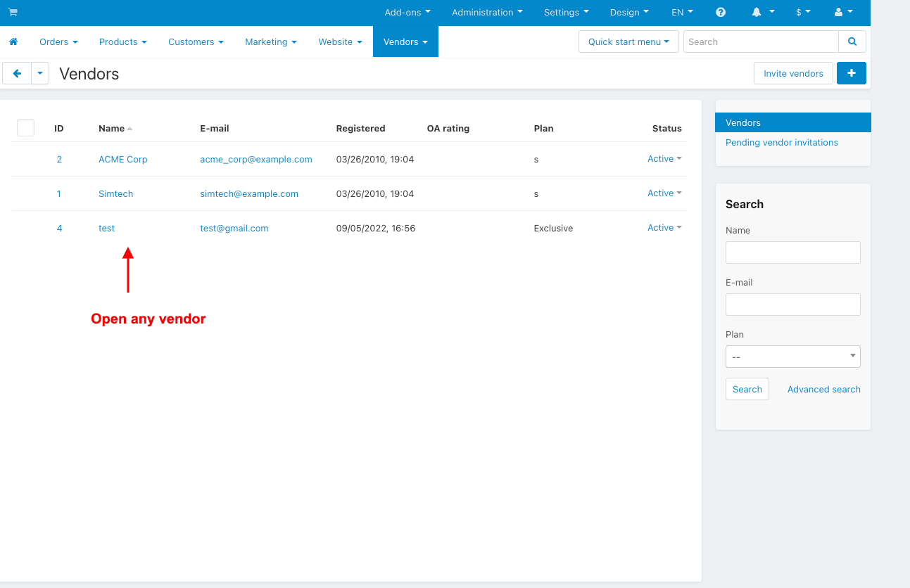Open the help question mark icon
The width and height of the screenshot is (910, 588).
[721, 13]
